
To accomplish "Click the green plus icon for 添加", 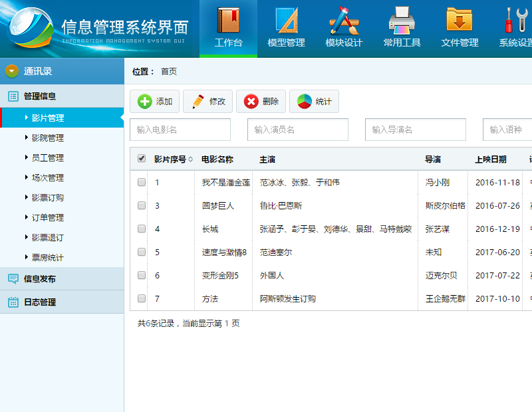I will (145, 102).
